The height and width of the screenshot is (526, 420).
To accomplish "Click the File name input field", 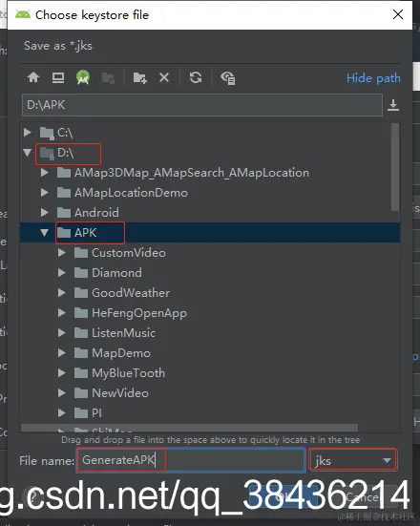I will point(191,460).
